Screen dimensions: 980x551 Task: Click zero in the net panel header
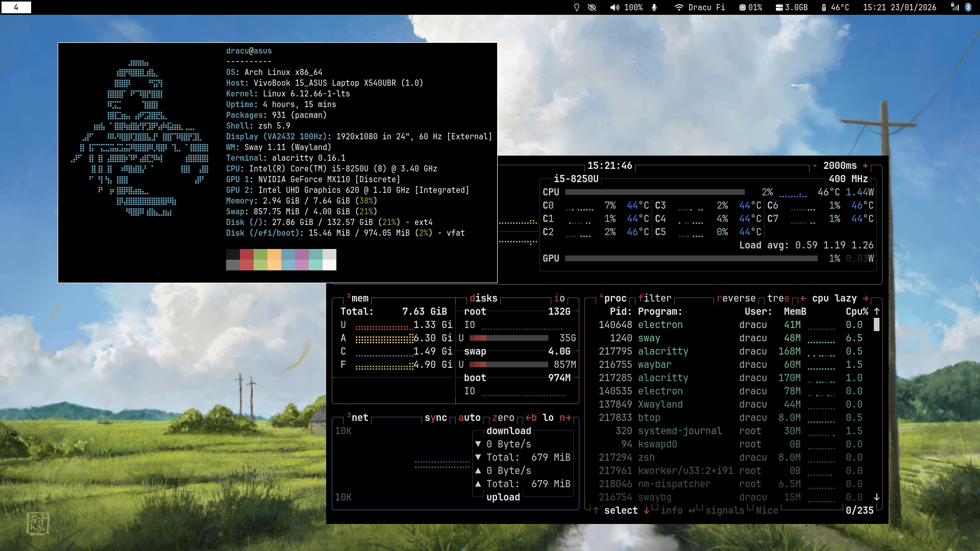pos(503,418)
